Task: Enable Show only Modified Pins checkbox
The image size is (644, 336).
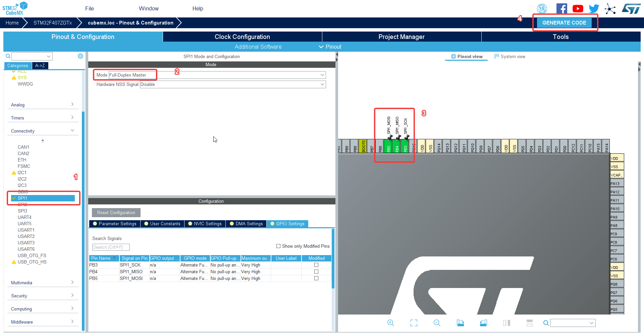Action: coord(278,246)
